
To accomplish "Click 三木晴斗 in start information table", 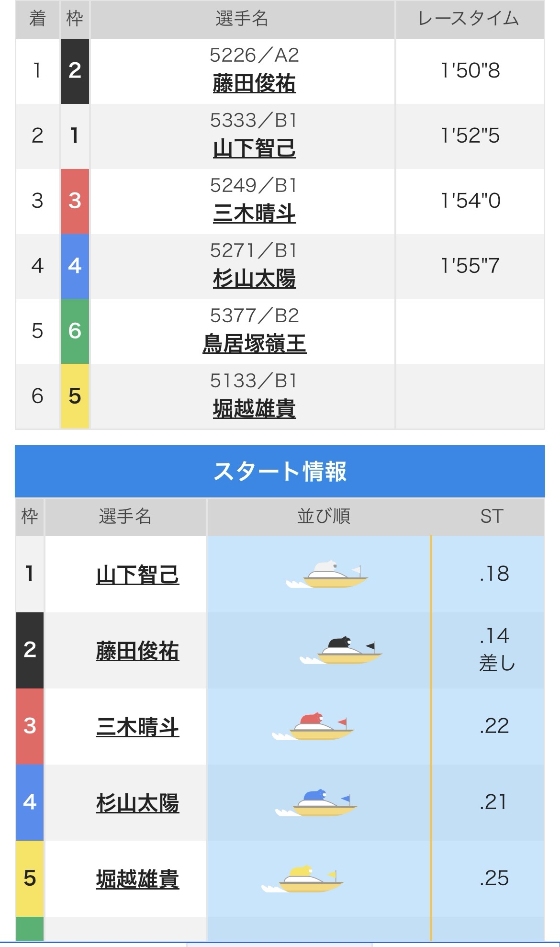I will [x=137, y=727].
